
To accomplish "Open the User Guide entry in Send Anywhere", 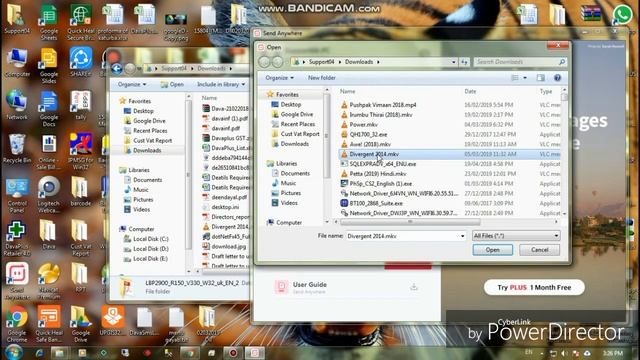I will pos(347,287).
